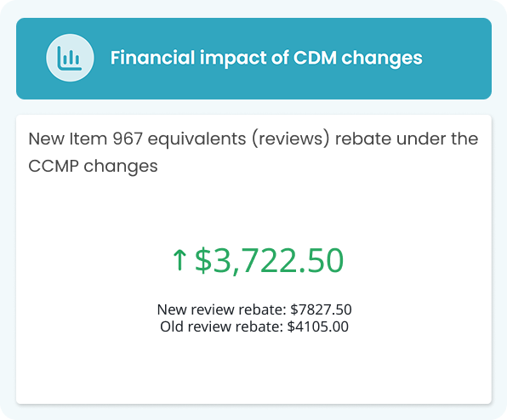Click empty teal banner area right of title
The image size is (507, 420).
point(456,59)
